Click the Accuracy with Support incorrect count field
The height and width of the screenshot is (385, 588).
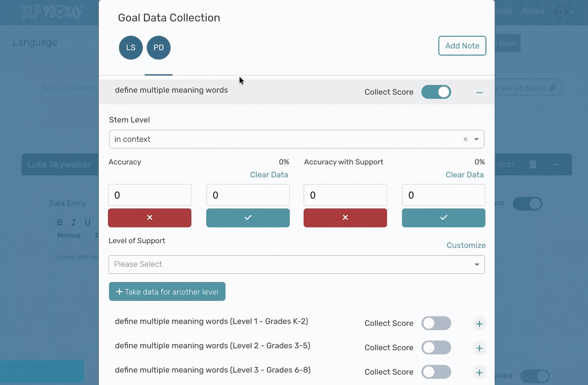[345, 195]
